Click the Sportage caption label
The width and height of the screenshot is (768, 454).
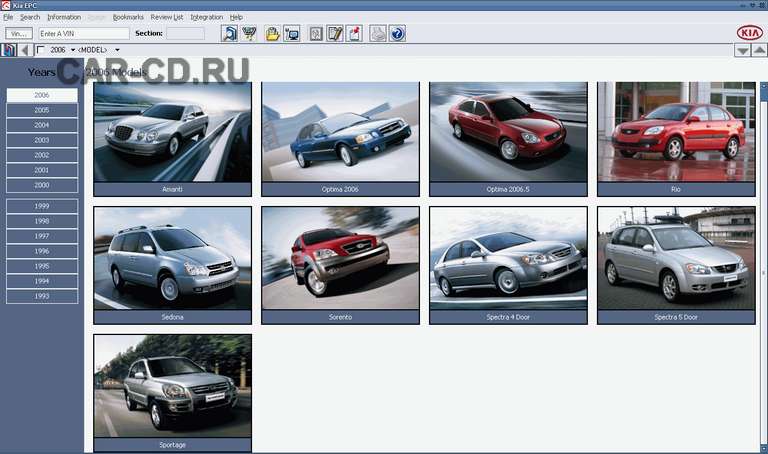172,445
